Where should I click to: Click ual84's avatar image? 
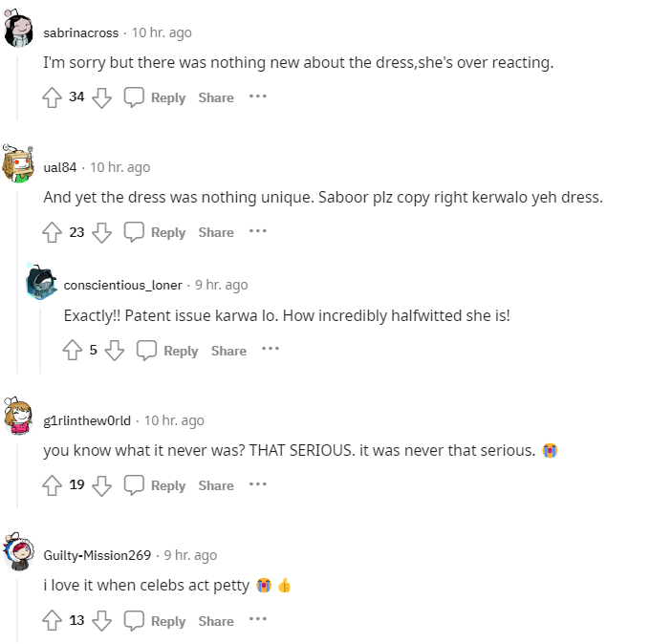click(19, 166)
